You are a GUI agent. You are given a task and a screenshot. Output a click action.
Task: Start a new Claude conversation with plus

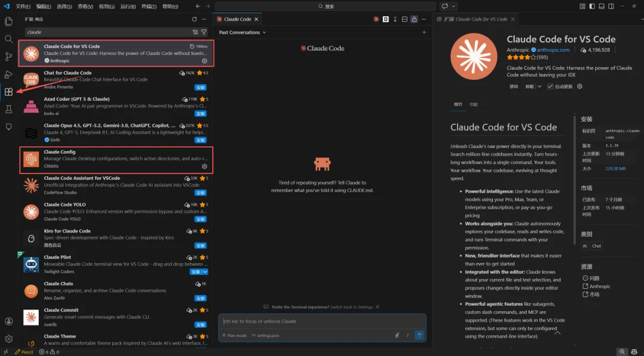coord(424,32)
